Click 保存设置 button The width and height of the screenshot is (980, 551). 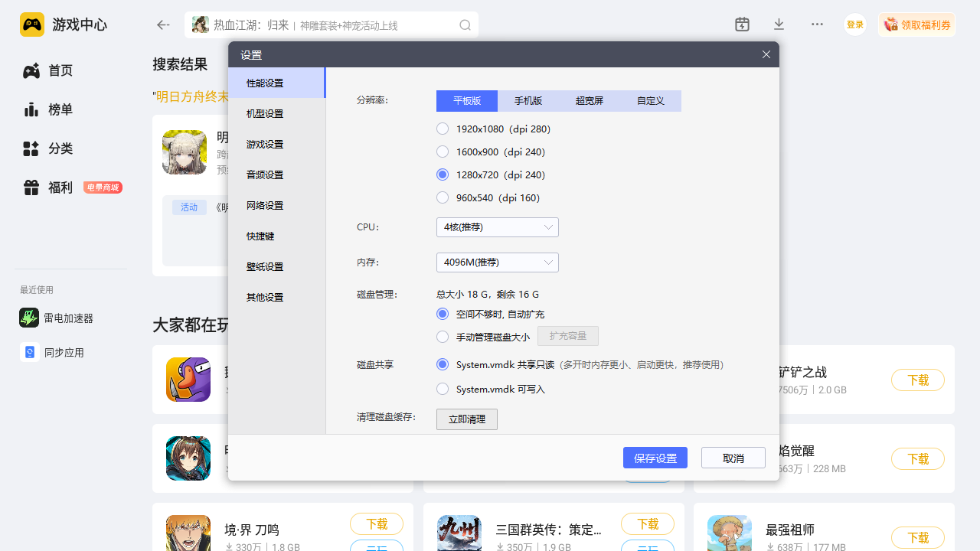[x=655, y=458]
